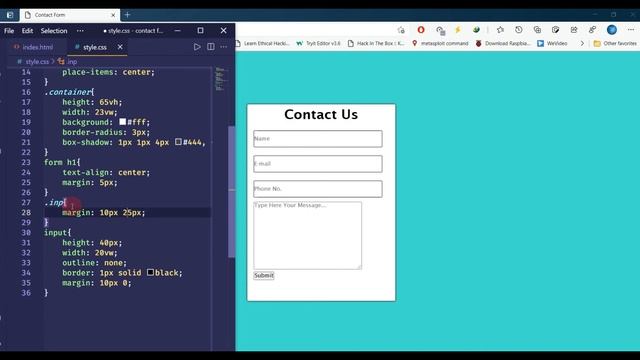This screenshot has width=640, height=360.
Task: Click the lightning bolt extension icon
Action: 458,30
